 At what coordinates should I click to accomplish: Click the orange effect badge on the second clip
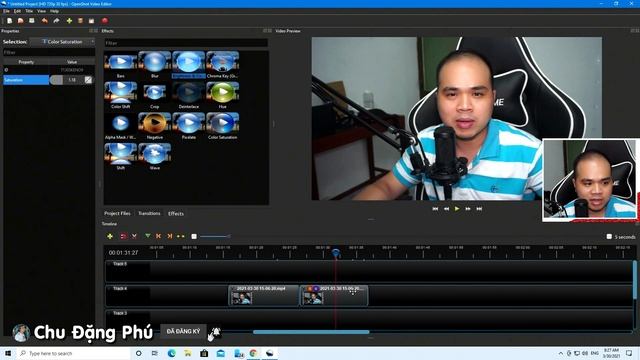310,289
